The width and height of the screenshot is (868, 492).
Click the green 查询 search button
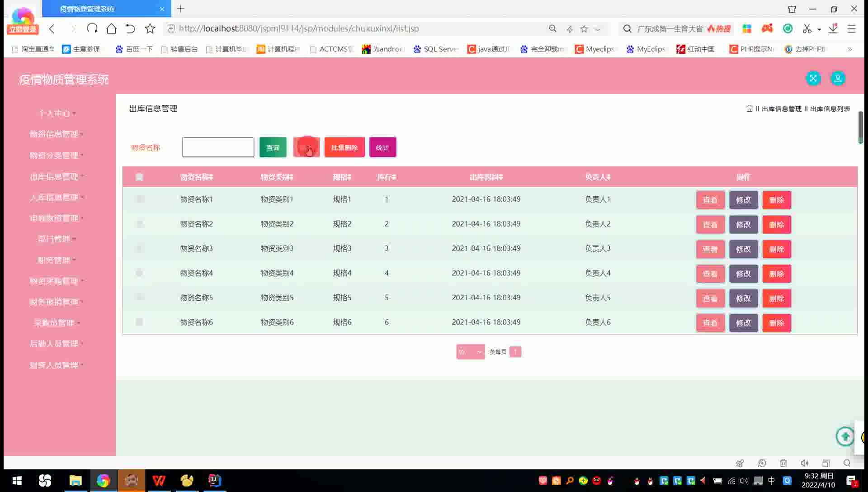(273, 147)
